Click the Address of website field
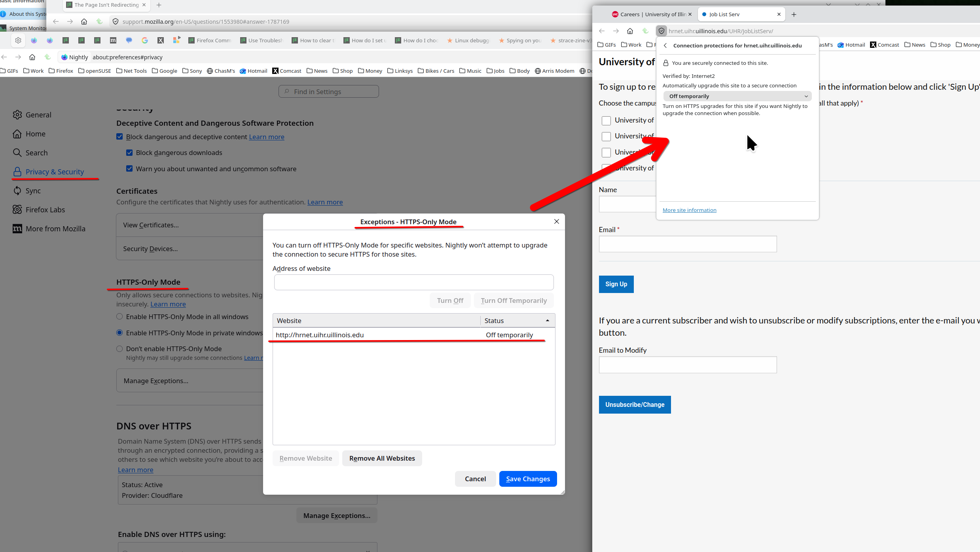This screenshot has width=980, height=552. point(413,282)
